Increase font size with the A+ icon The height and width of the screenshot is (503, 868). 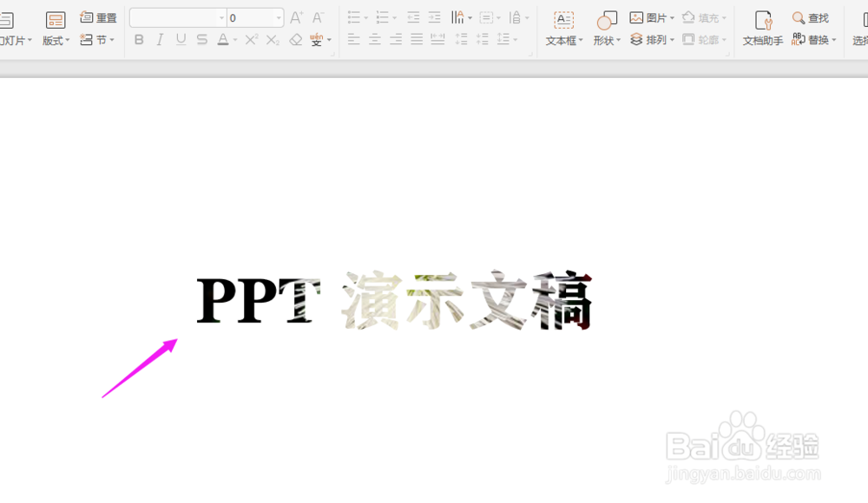(296, 17)
